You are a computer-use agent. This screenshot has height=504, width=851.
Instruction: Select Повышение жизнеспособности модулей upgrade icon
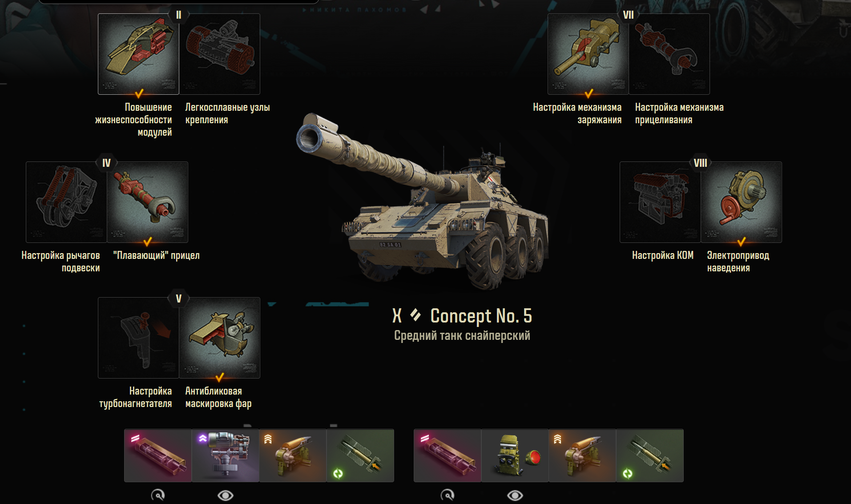click(138, 54)
